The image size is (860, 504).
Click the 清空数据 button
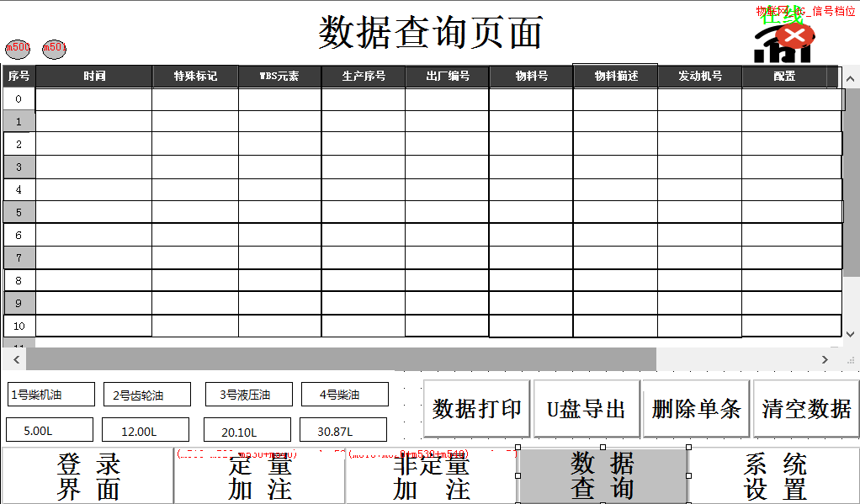click(806, 409)
